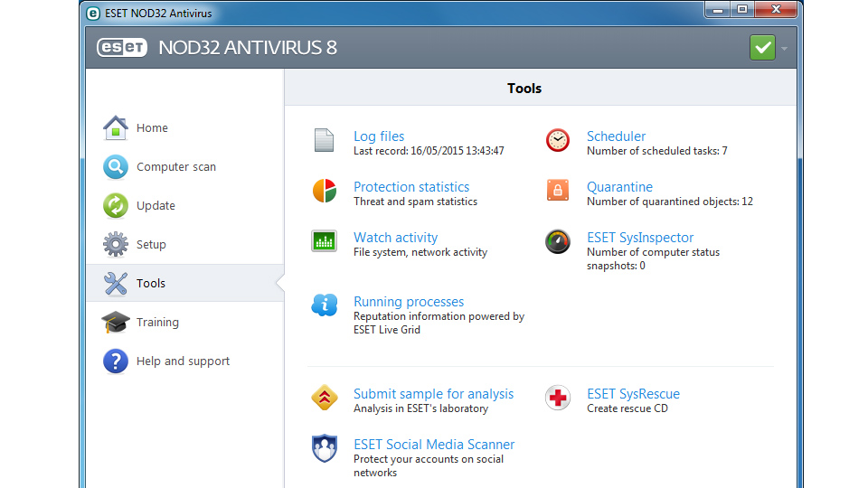Click 'Number of quarantined objects: 12' text
The image size is (868, 488).
(670, 202)
